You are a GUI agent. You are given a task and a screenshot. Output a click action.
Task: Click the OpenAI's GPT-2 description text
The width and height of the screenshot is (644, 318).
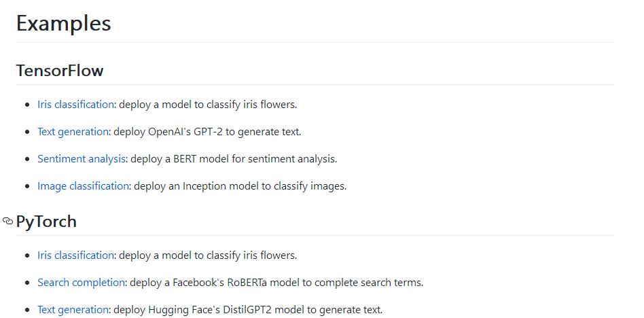(208, 132)
